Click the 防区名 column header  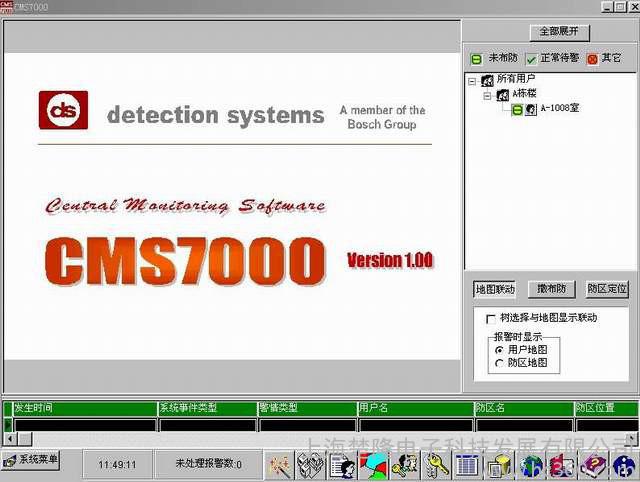point(524,408)
